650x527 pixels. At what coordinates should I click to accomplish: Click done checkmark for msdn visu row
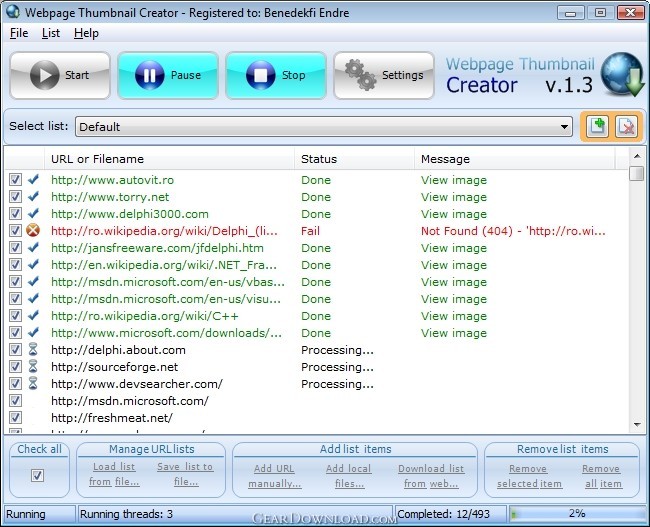[x=33, y=299]
